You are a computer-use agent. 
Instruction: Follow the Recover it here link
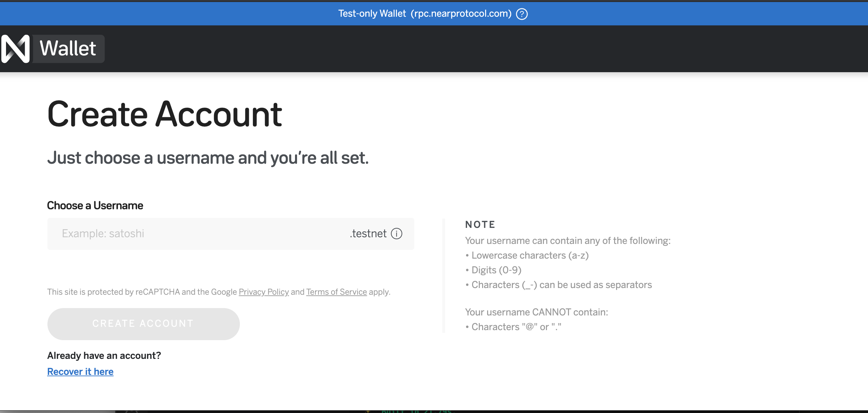(x=80, y=372)
